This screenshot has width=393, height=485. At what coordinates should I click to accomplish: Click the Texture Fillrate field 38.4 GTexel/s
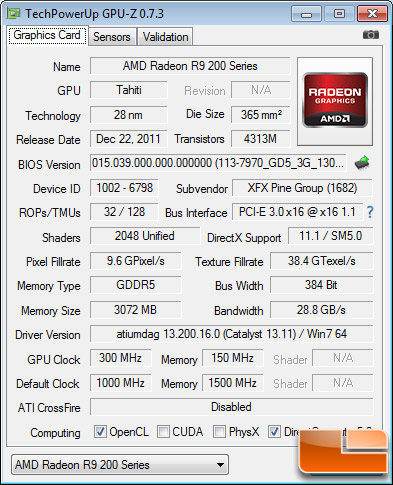(322, 261)
